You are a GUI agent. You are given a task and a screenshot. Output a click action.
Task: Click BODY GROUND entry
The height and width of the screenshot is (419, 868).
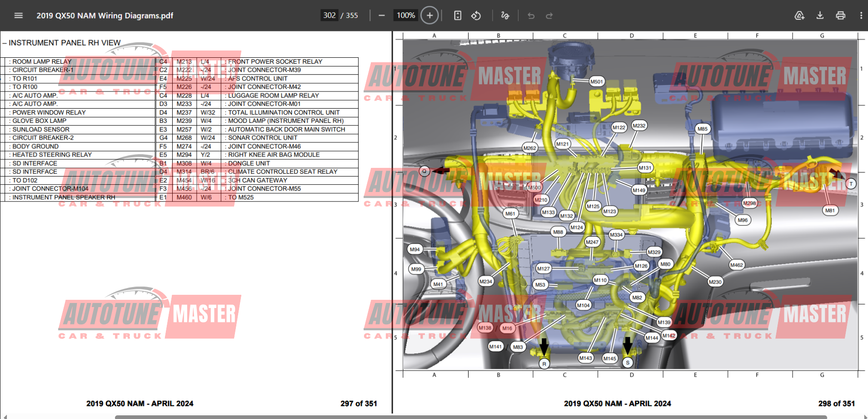(x=35, y=146)
